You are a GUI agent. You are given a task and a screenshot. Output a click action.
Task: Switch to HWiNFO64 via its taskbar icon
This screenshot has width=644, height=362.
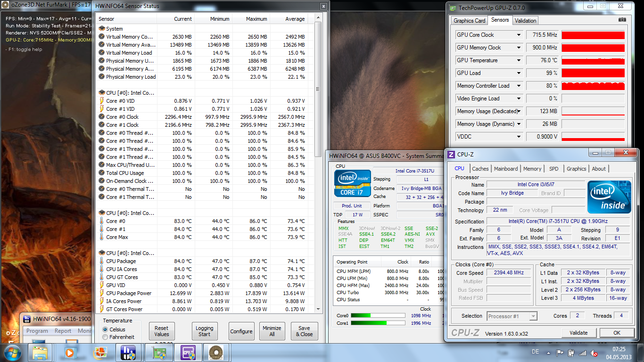point(128,353)
